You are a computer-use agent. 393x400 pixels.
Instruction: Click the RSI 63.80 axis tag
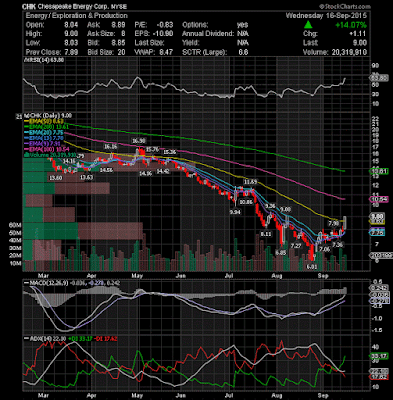(379, 78)
